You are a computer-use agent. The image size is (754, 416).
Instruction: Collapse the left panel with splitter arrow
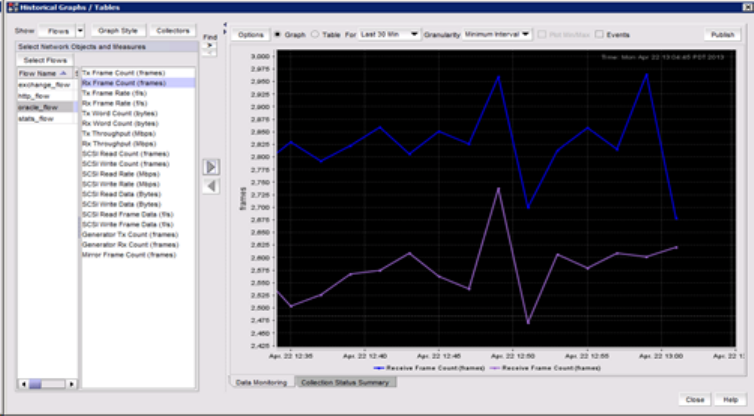pos(225,25)
